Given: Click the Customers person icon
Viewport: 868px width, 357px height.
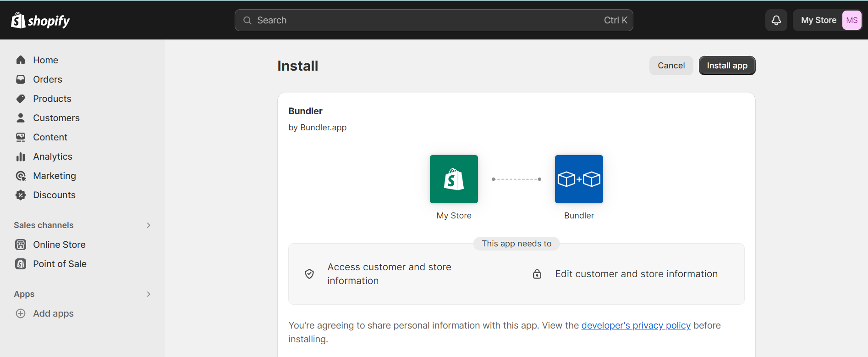Looking at the screenshot, I should coord(21,118).
